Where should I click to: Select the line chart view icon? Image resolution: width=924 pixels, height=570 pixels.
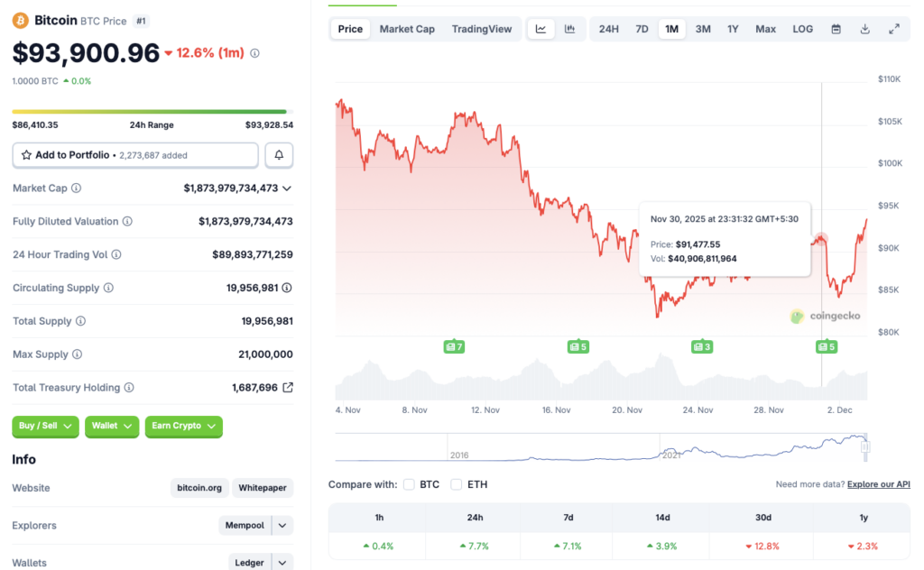point(540,29)
